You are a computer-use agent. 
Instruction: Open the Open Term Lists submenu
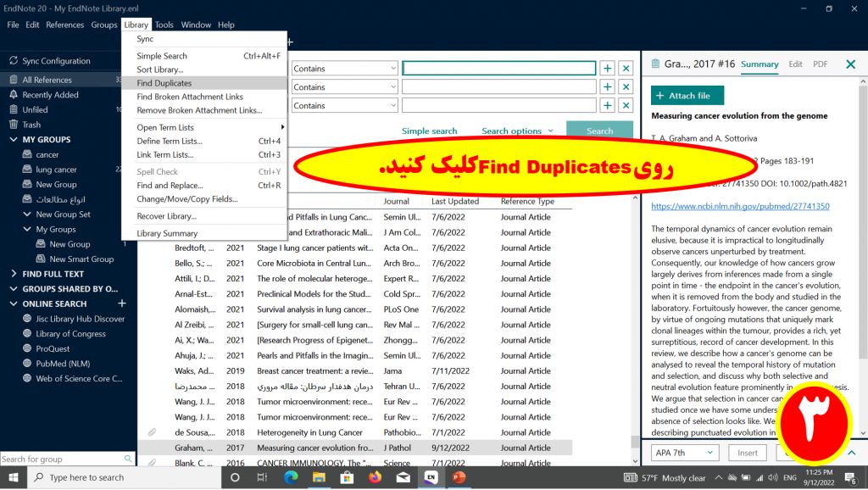point(203,127)
